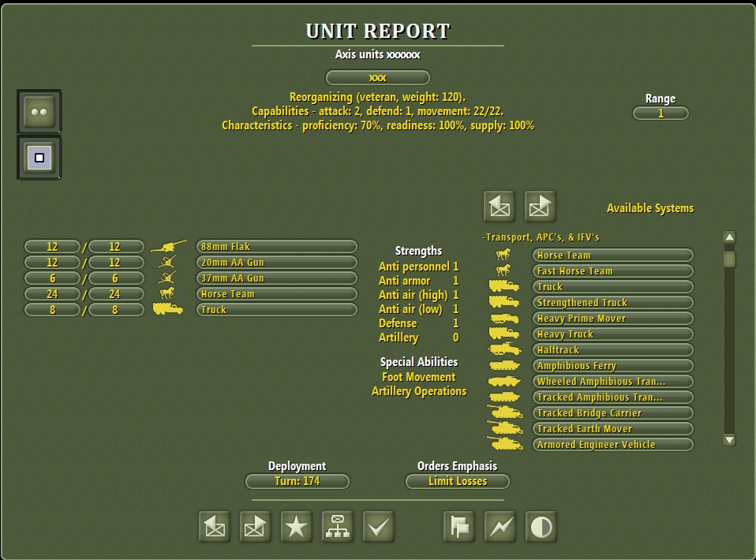Click the Limit Losses orders emphasis button

pos(458,481)
